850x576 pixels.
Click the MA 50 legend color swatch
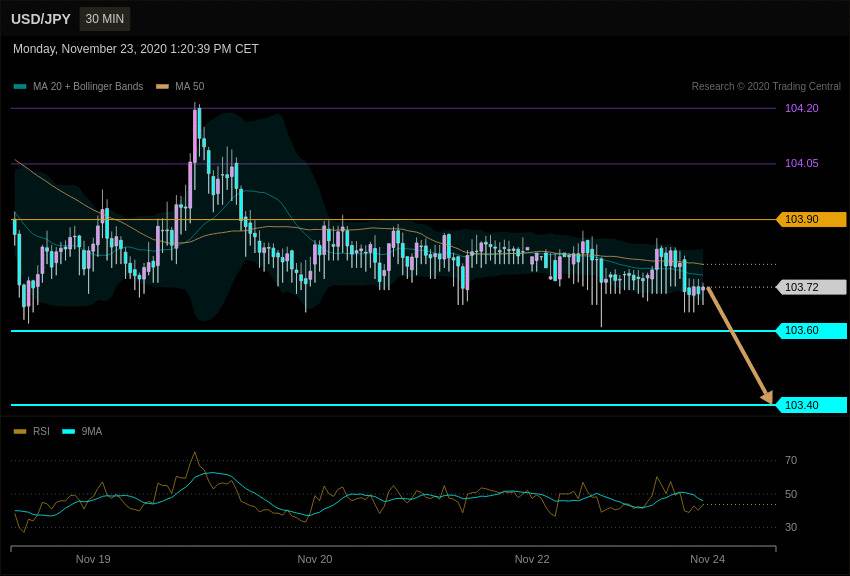[x=163, y=86]
